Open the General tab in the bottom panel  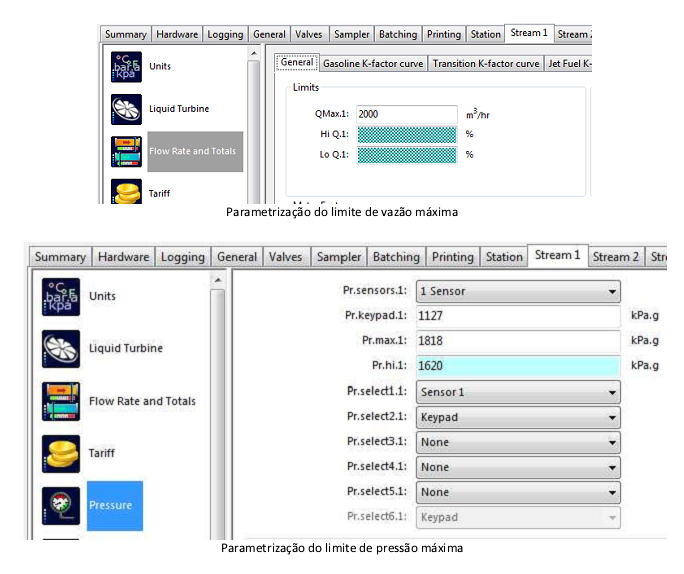(237, 257)
